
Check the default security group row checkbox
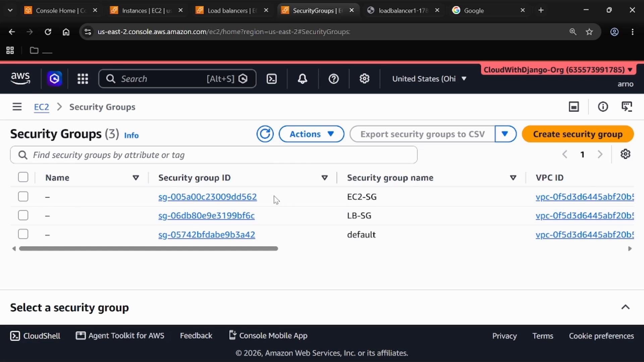(23, 234)
